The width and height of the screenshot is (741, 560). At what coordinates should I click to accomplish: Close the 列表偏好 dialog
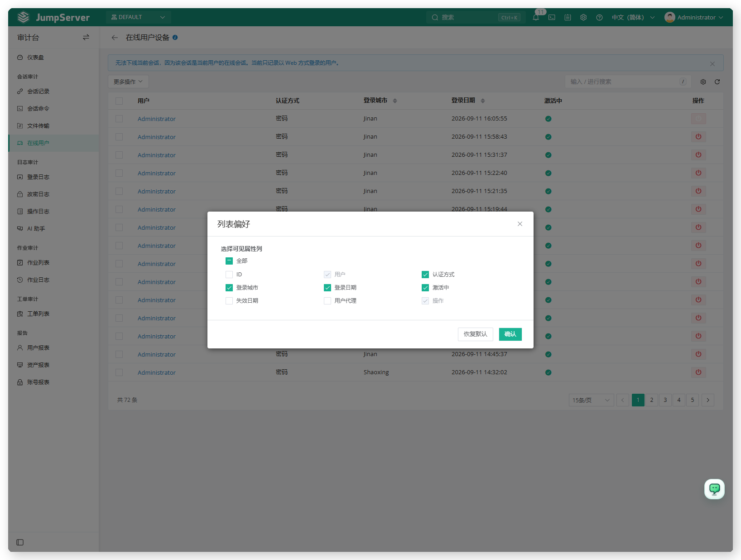click(x=520, y=224)
